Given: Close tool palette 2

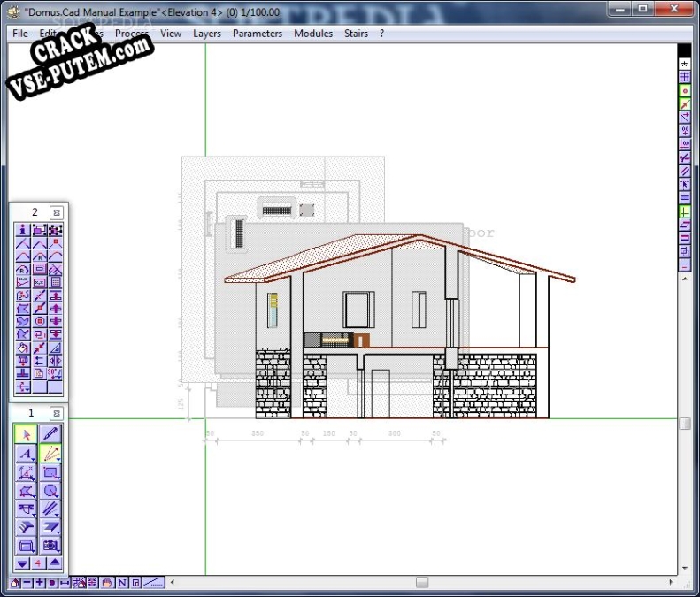Looking at the screenshot, I should click(56, 212).
